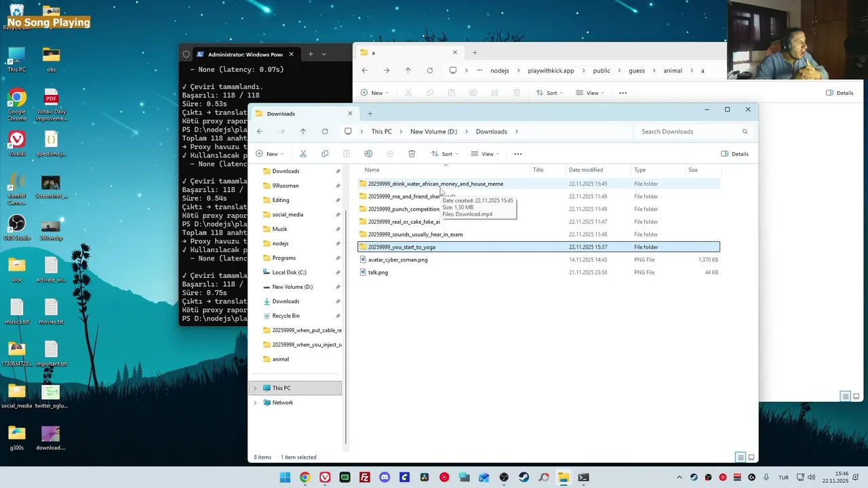Select the Downloads tab in front Explorer
868x488 pixels.
pos(303,113)
